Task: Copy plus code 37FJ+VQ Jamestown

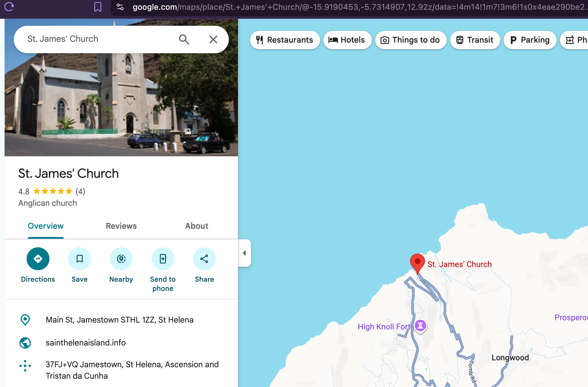Action: [x=132, y=370]
